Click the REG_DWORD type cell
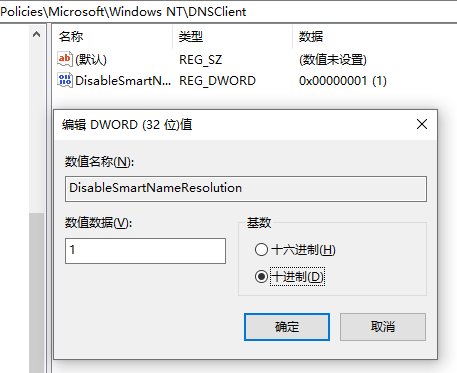The height and width of the screenshot is (373, 457). [217, 81]
